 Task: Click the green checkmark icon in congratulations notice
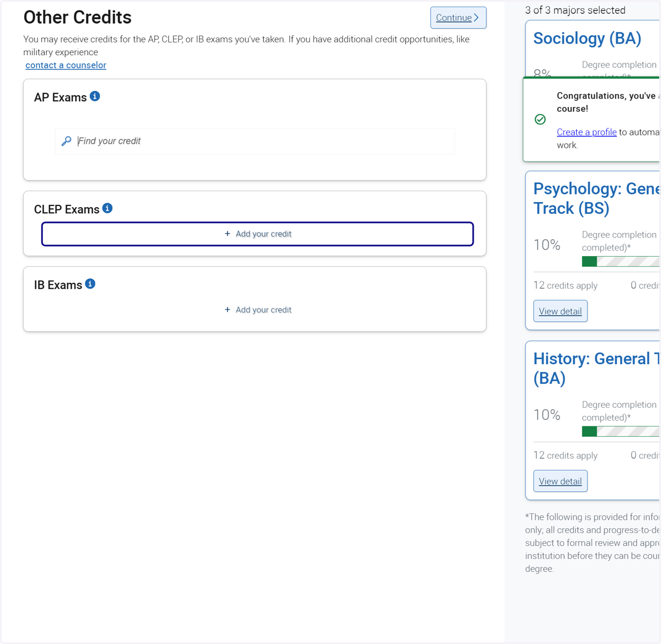(540, 120)
